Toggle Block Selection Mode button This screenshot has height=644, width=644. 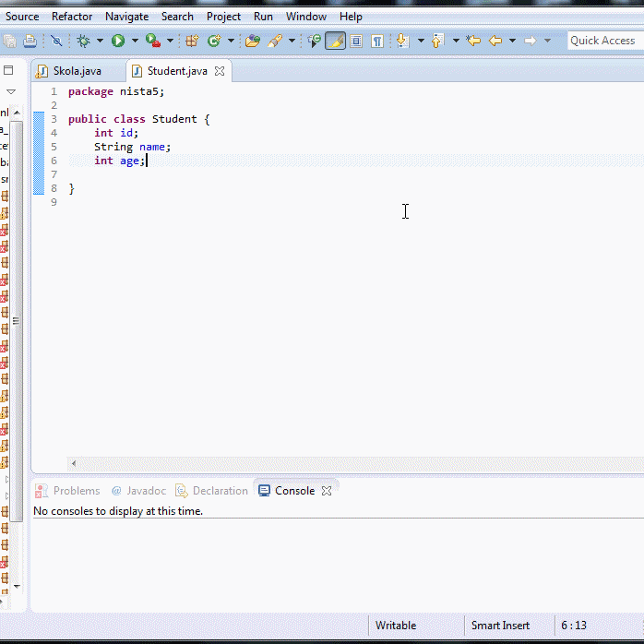coord(356,41)
